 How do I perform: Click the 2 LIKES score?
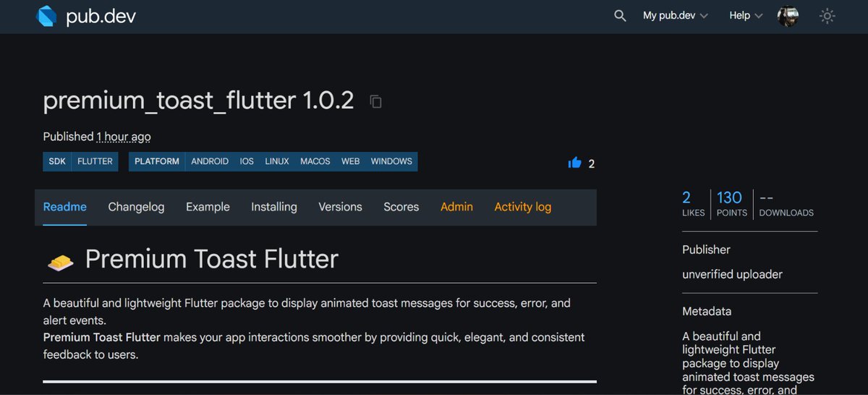(x=693, y=203)
